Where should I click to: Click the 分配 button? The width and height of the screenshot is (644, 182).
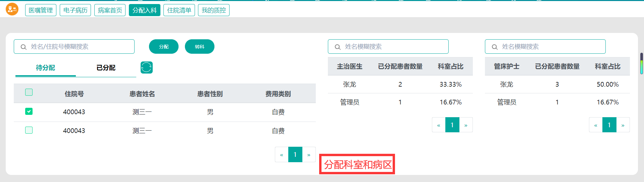point(164,47)
